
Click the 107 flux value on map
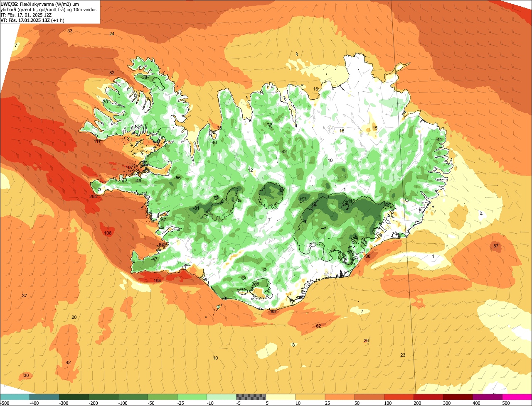click(129, 168)
